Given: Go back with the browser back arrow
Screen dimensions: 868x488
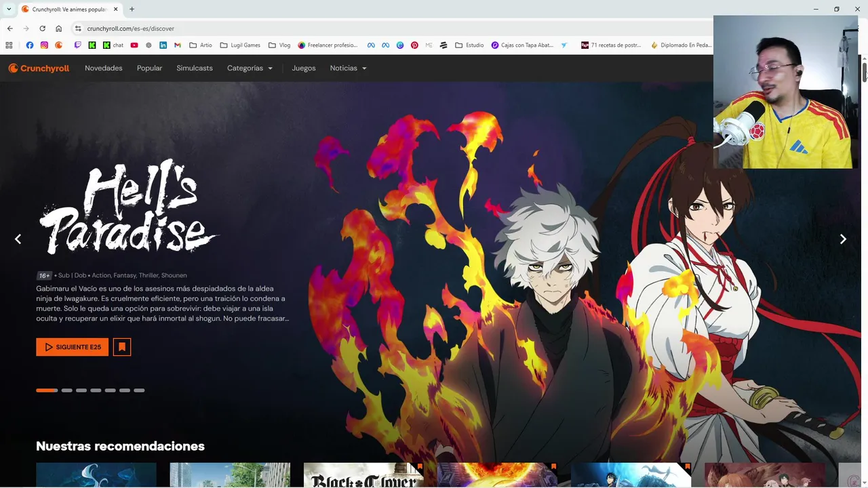Looking at the screenshot, I should click(9, 28).
